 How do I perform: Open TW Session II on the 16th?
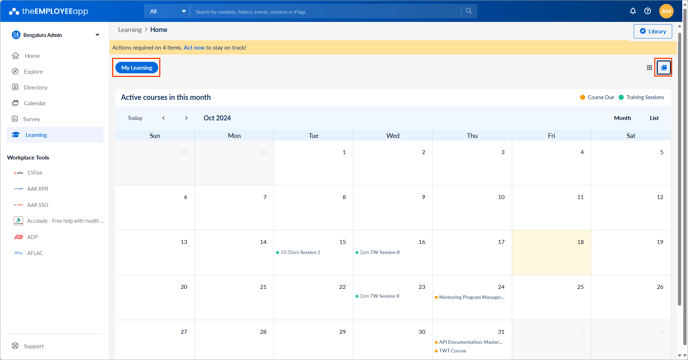tap(377, 252)
